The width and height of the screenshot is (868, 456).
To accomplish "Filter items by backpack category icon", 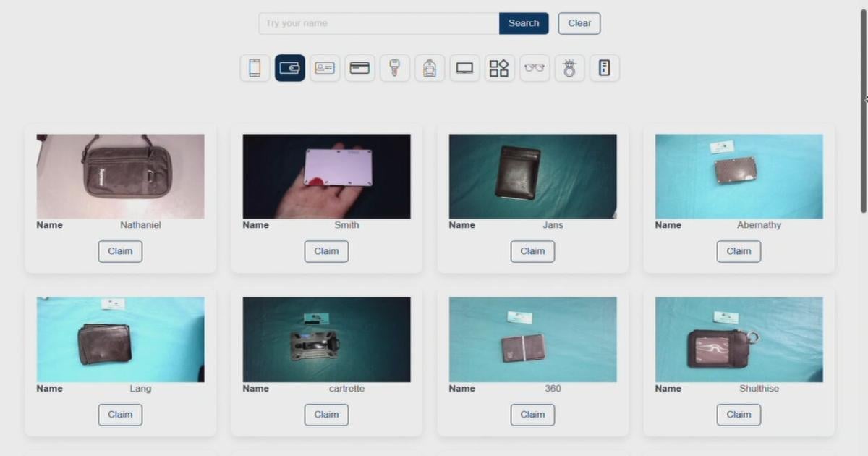I will click(x=430, y=68).
